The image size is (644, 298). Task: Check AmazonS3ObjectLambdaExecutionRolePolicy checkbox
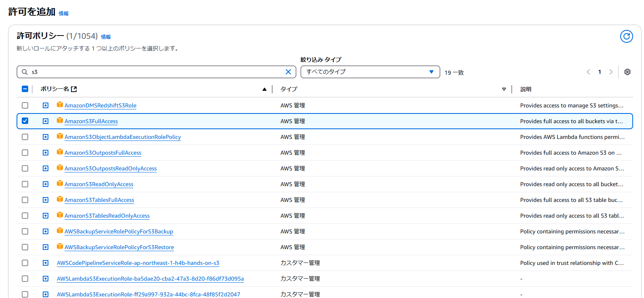[x=25, y=137]
